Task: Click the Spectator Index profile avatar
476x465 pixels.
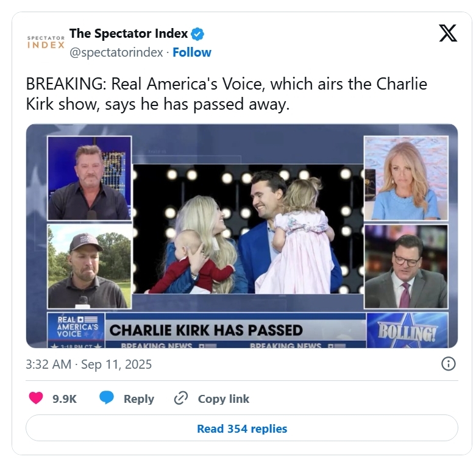Action: 46,42
